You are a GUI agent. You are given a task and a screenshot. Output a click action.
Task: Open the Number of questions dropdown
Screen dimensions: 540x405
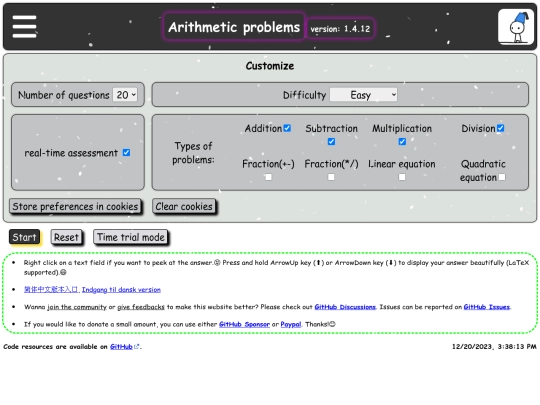[125, 95]
